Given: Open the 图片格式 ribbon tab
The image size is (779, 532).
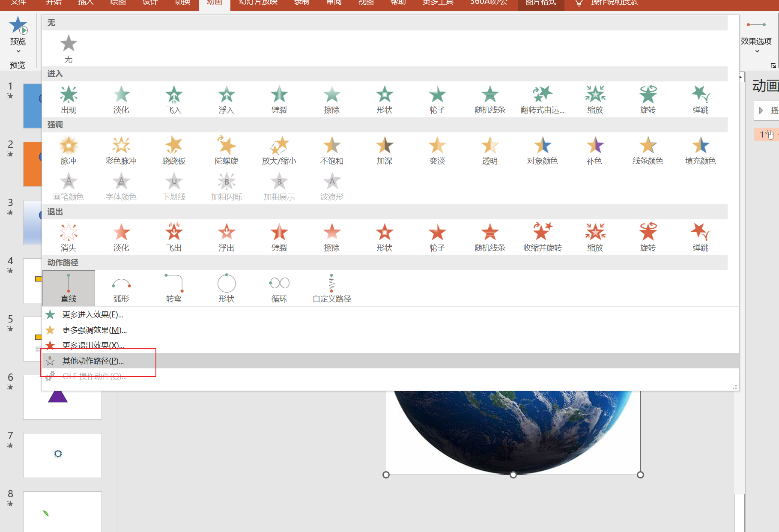Looking at the screenshot, I should pyautogui.click(x=541, y=3).
